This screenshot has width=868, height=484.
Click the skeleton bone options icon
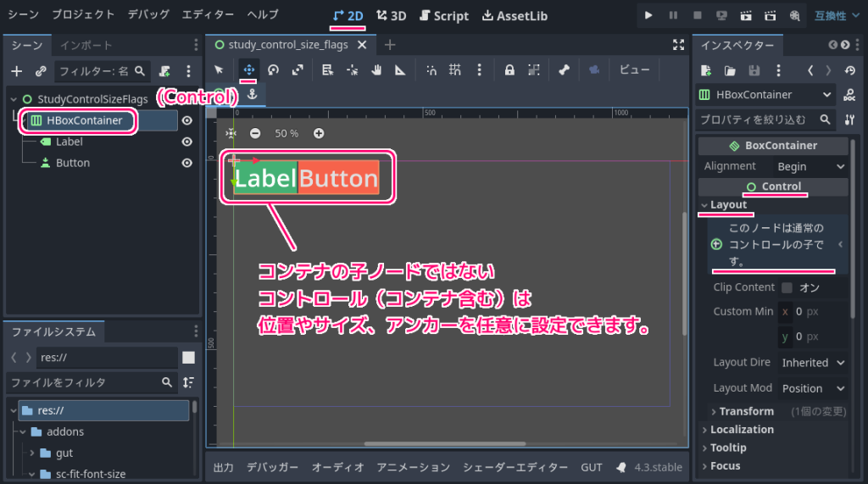pyautogui.click(x=564, y=70)
